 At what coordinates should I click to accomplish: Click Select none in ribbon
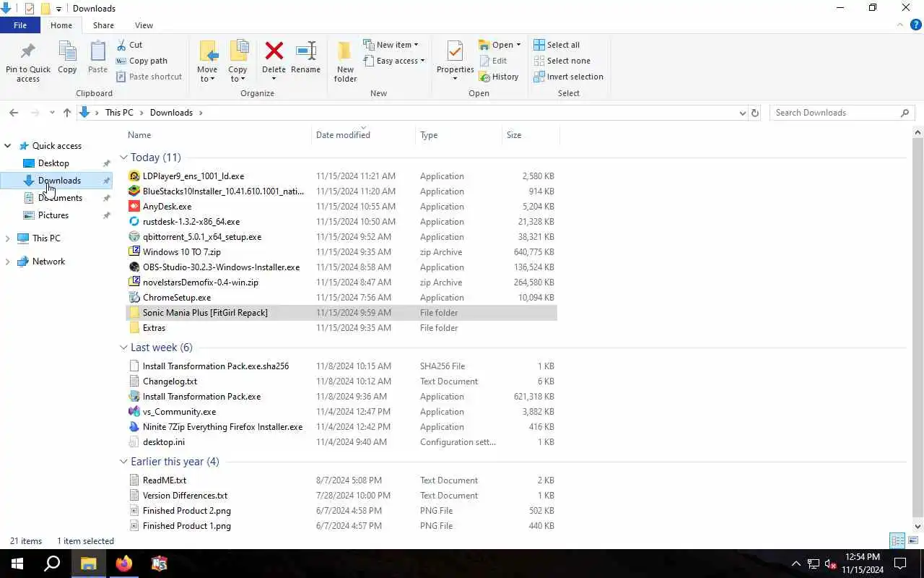click(562, 61)
